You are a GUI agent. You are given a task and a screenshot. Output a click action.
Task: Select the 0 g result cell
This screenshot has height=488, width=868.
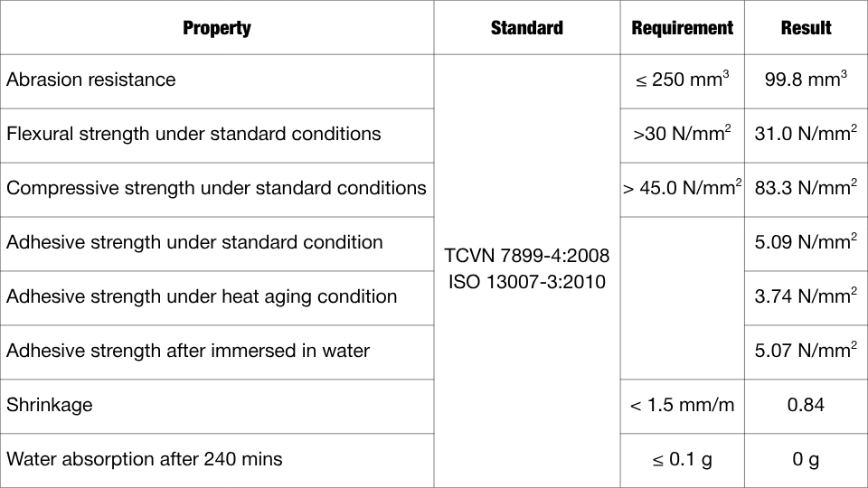(806, 459)
